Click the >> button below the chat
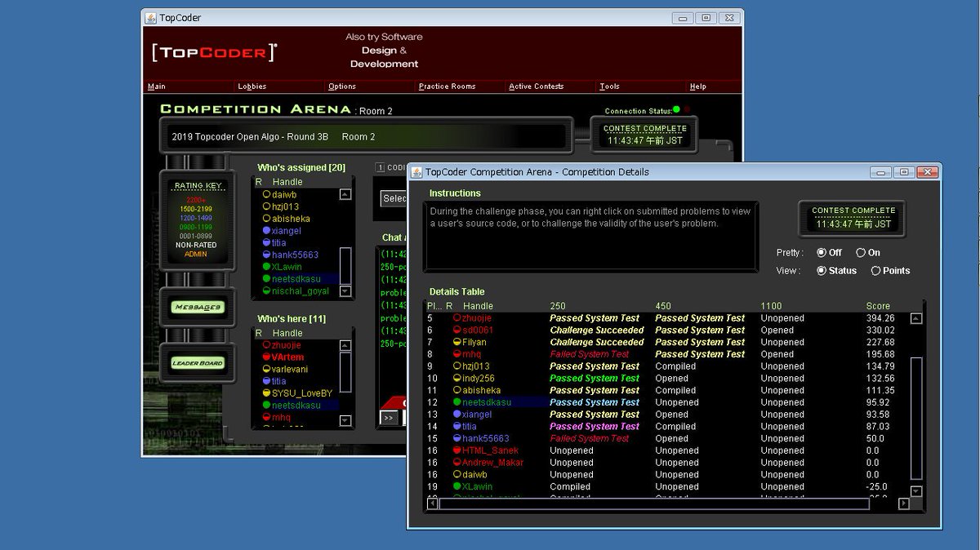Screen dimensions: 980x550 [389, 418]
